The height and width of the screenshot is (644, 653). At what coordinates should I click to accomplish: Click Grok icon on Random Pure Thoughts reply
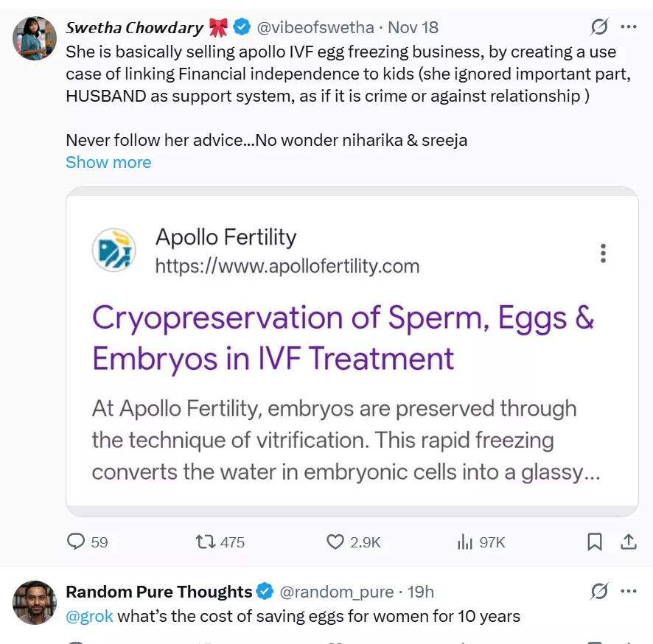599,591
